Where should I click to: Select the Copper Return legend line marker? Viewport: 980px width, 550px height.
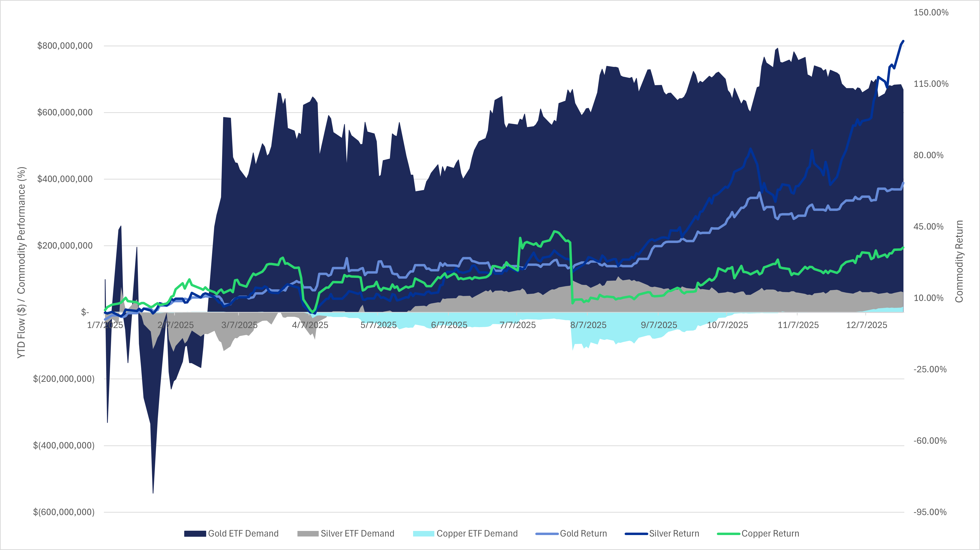(x=728, y=534)
